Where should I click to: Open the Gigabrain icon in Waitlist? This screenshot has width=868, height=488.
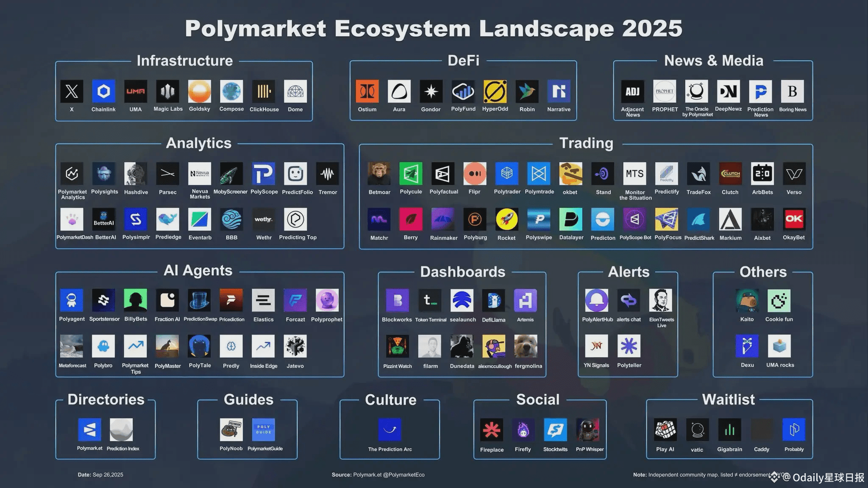click(729, 430)
